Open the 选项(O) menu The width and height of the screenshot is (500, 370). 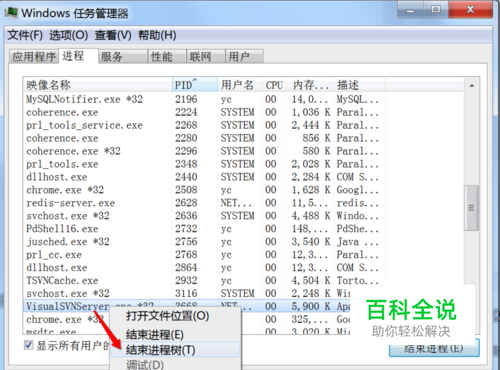tap(69, 35)
